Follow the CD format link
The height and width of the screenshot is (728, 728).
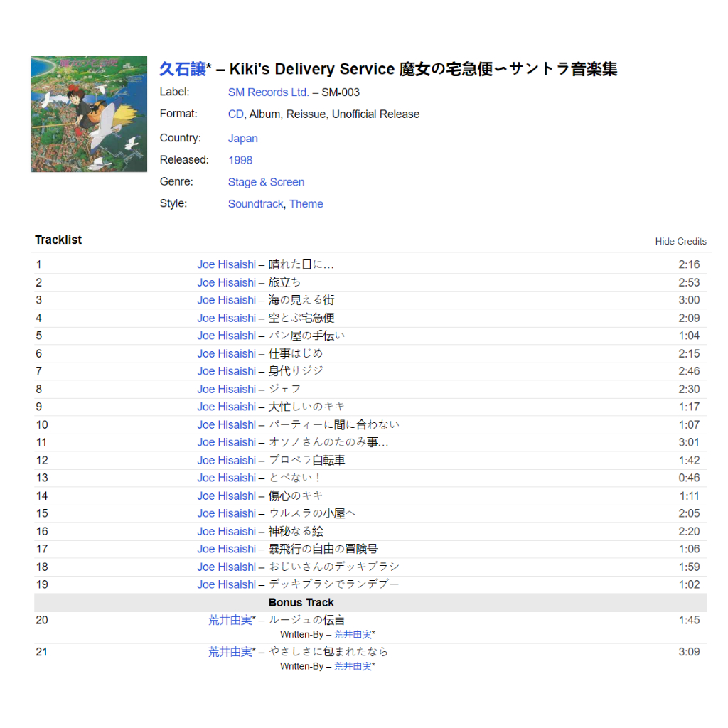pos(235,114)
